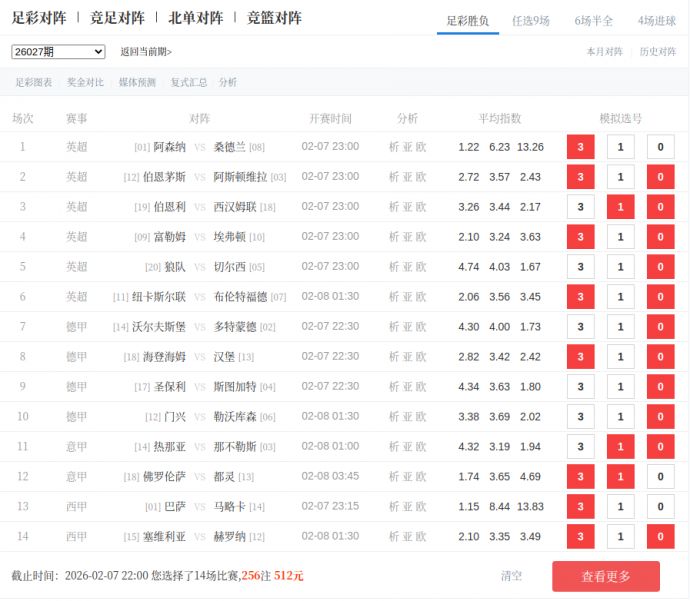690x601 pixels.
Task: Go to 足彩图表 in the sub-navigation
Action: tap(33, 83)
